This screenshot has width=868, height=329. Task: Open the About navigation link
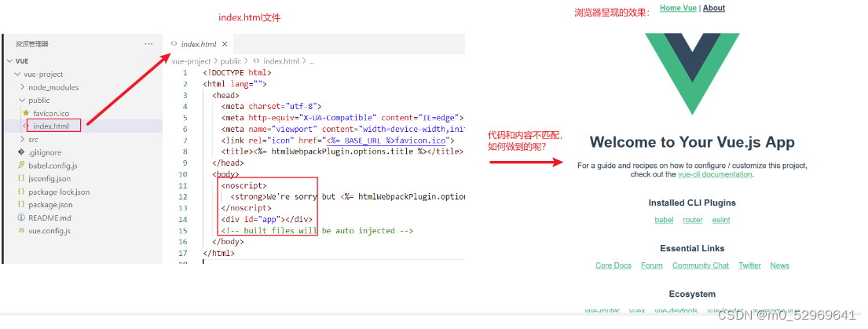(714, 8)
